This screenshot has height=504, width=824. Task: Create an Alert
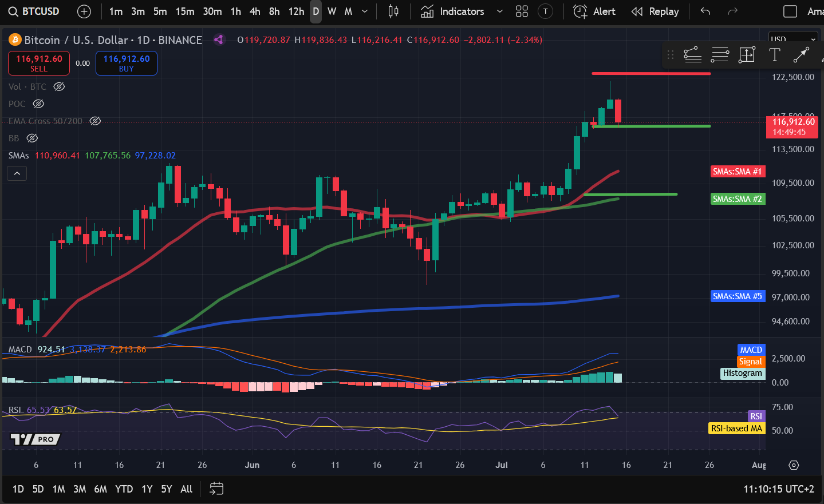coord(594,11)
